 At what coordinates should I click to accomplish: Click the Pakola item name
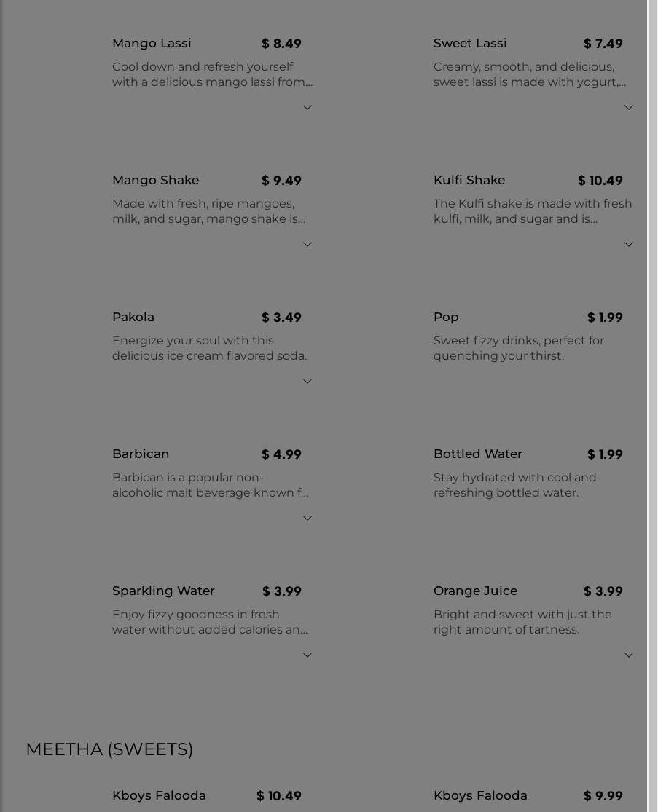pyautogui.click(x=133, y=318)
